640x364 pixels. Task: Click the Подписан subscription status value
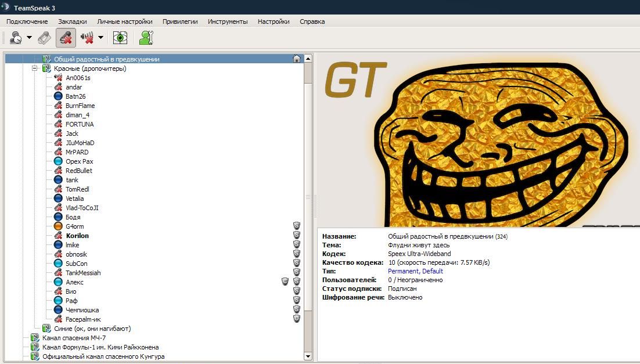pos(402,289)
